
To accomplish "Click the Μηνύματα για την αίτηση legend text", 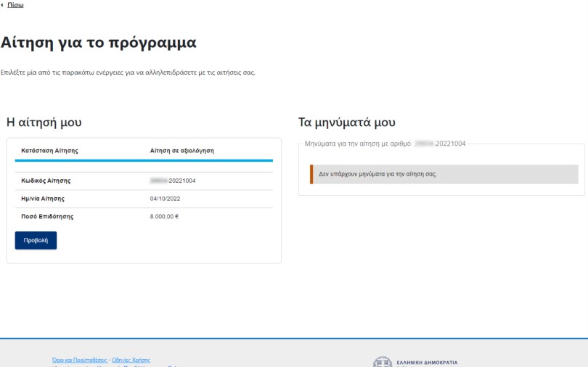I will pos(385,144).
